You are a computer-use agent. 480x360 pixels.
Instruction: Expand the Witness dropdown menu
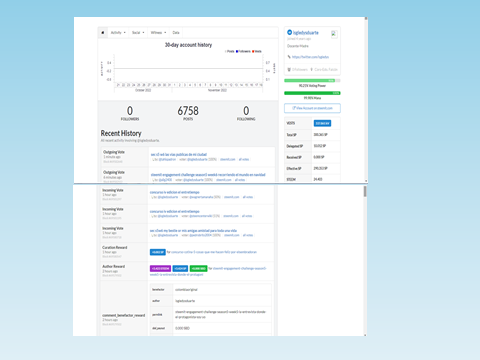[158, 33]
